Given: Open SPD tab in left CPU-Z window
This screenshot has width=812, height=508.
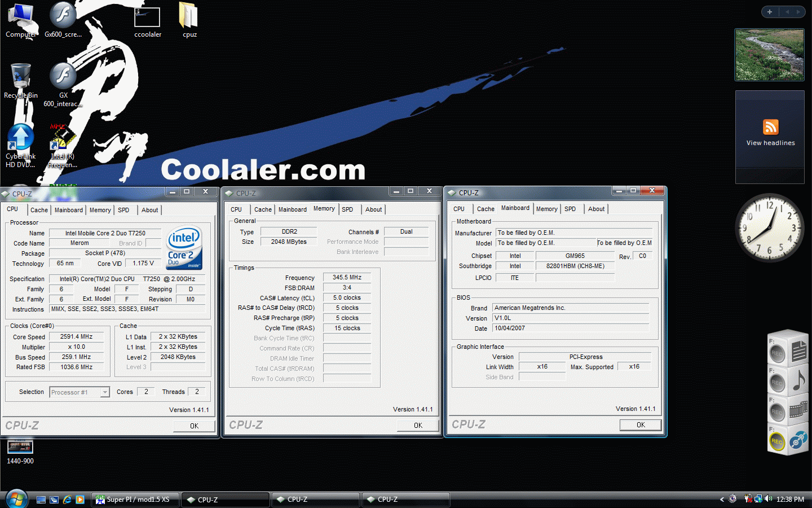Looking at the screenshot, I should click(123, 210).
